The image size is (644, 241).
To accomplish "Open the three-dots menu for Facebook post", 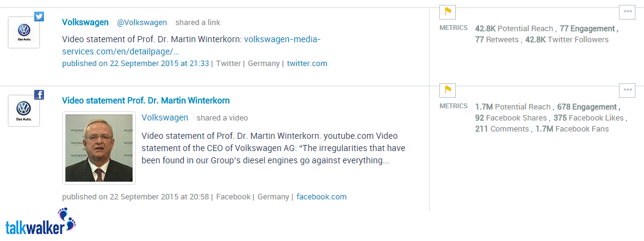I will [x=628, y=90].
